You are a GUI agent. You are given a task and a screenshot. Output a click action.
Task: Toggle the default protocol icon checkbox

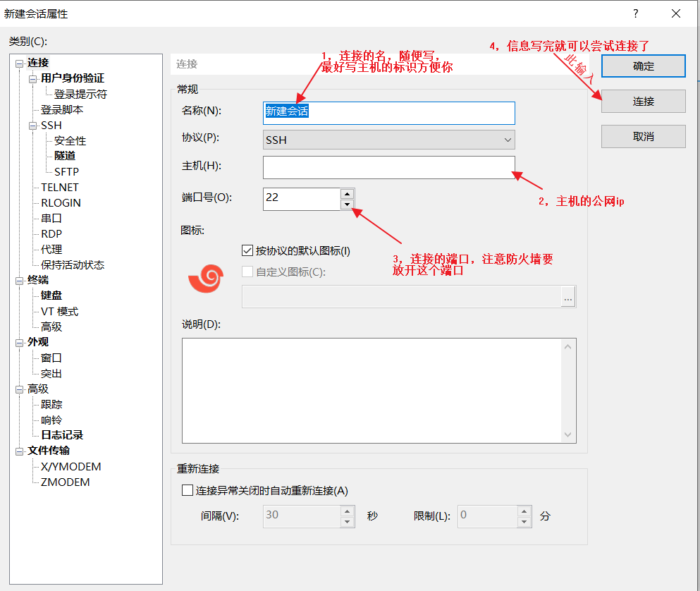pyautogui.click(x=247, y=250)
